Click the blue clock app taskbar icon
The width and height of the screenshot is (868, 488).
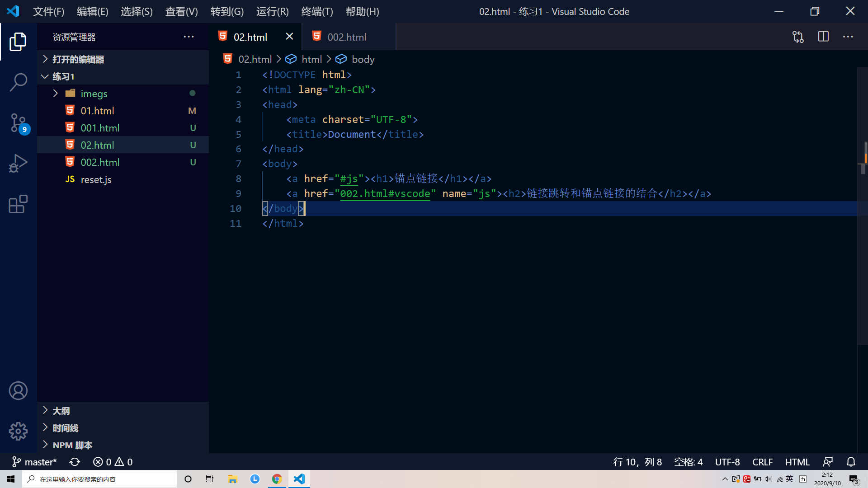point(255,479)
